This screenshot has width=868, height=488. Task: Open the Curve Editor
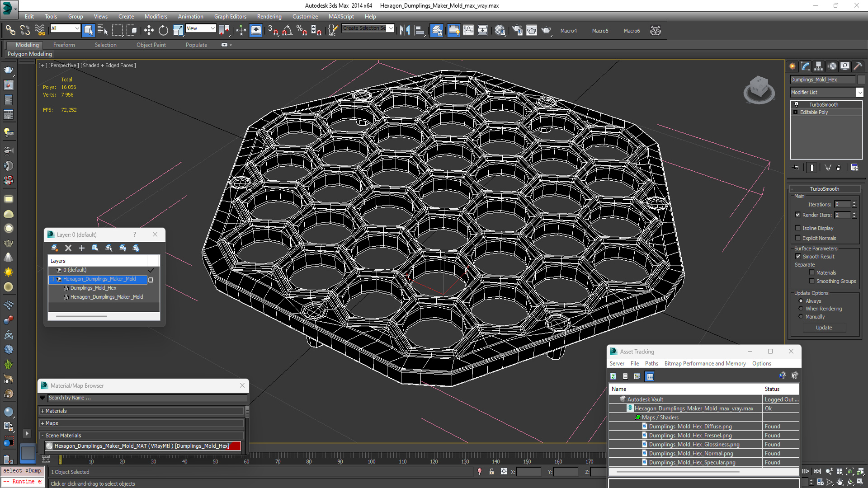[x=468, y=30]
